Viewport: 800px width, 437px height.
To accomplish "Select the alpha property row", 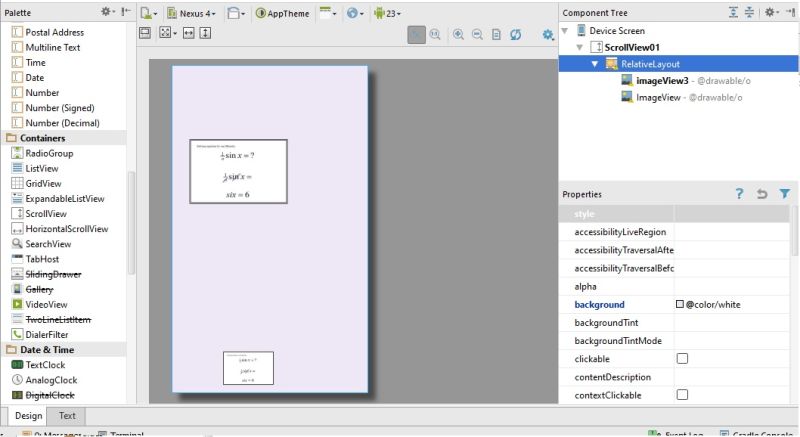I will point(674,287).
